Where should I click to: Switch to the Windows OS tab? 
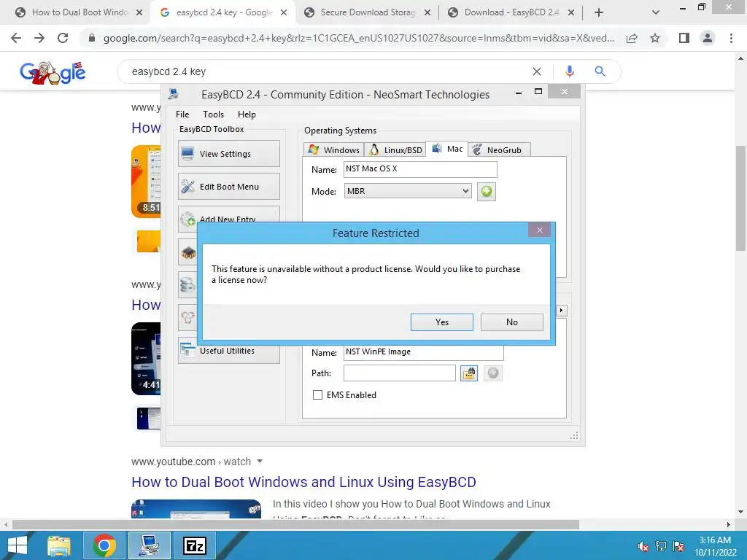(333, 149)
